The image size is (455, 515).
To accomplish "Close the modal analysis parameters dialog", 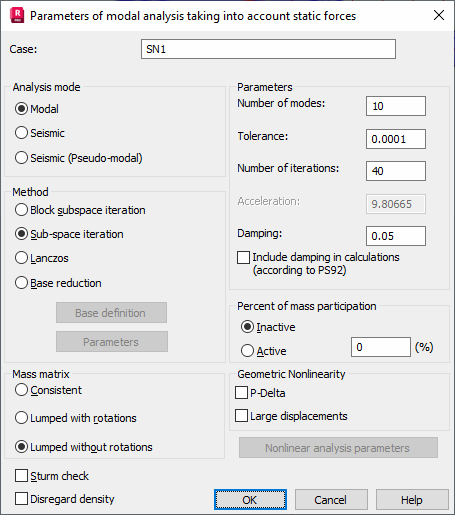I will (439, 15).
